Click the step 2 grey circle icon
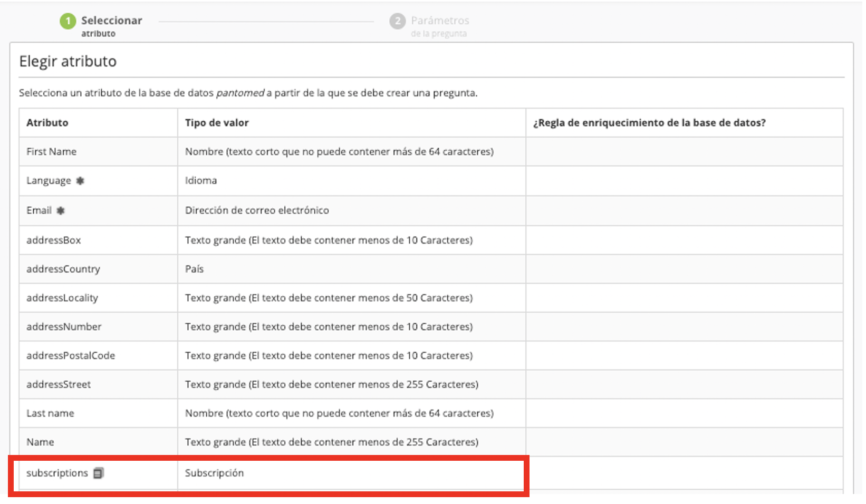866x504 pixels. pos(397,21)
